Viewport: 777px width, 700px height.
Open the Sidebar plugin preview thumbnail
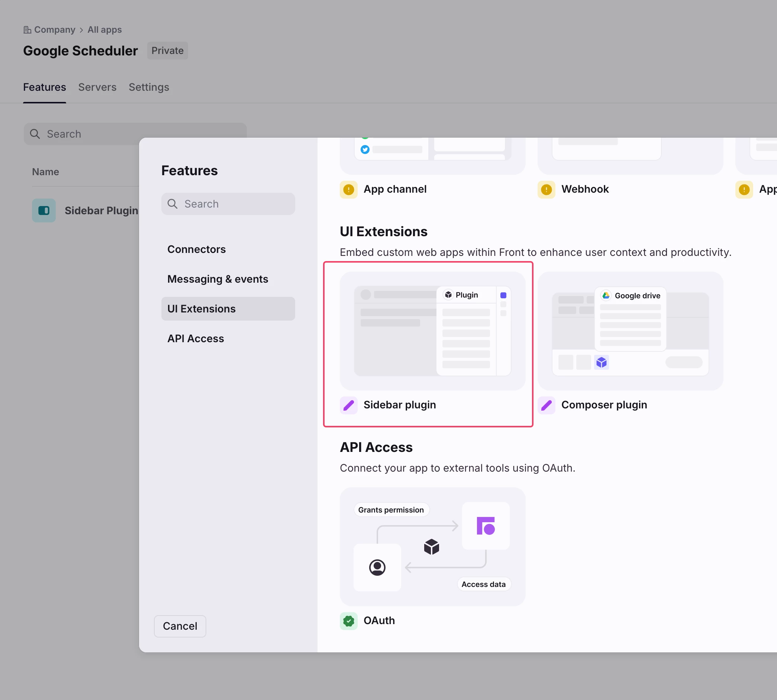click(x=432, y=331)
